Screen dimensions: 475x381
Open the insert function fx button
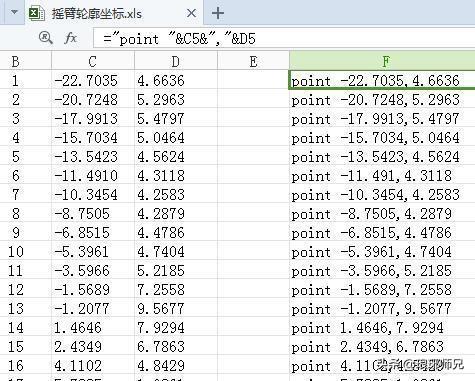pyautogui.click(x=70, y=38)
